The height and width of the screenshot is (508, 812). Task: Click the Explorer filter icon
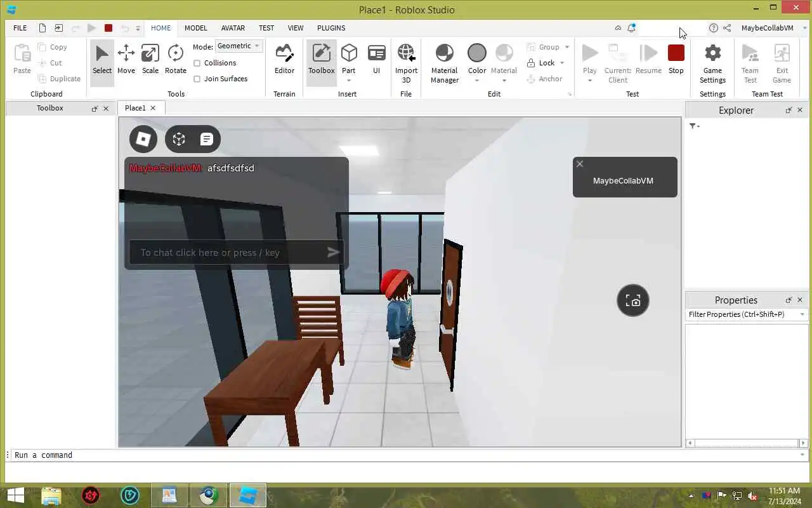click(x=693, y=126)
